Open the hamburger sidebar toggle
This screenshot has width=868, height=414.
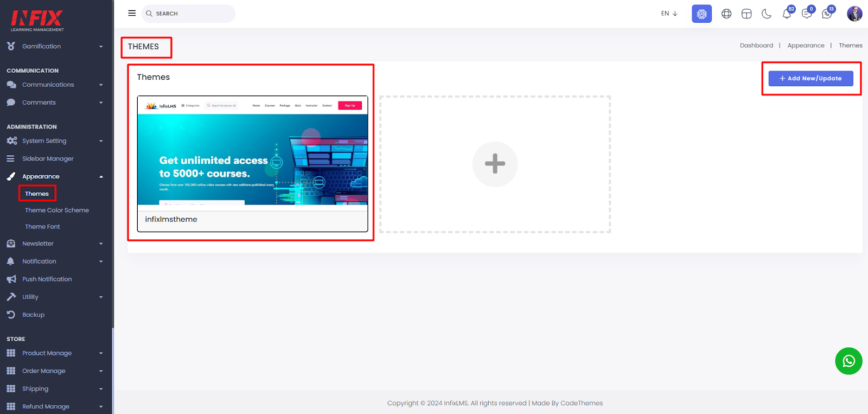(132, 13)
